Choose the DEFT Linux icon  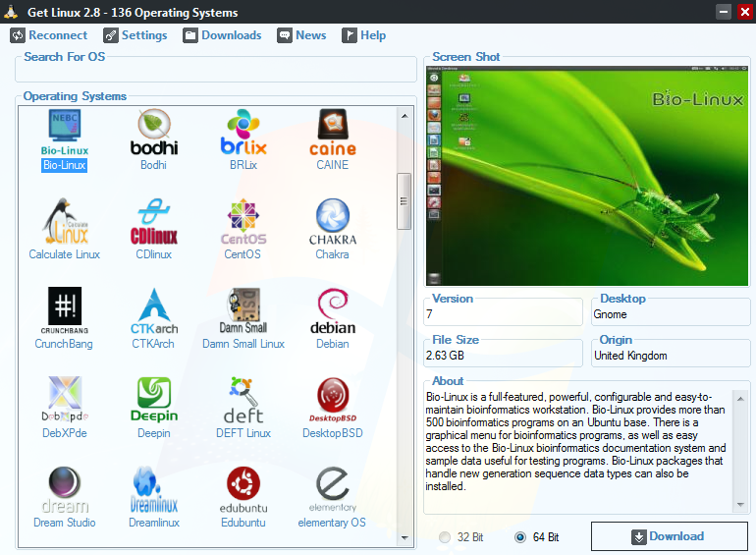click(x=243, y=400)
